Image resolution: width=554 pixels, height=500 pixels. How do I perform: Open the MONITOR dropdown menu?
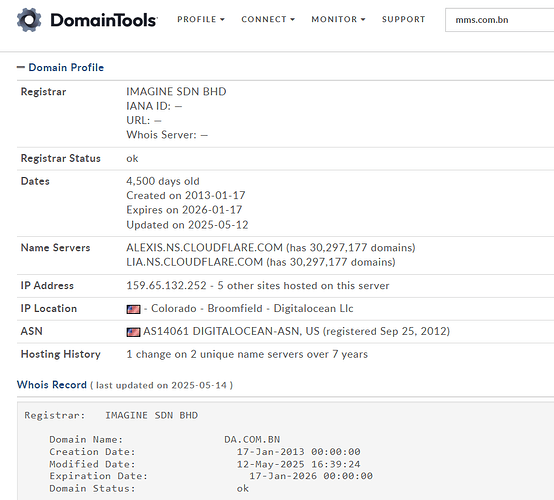338,19
